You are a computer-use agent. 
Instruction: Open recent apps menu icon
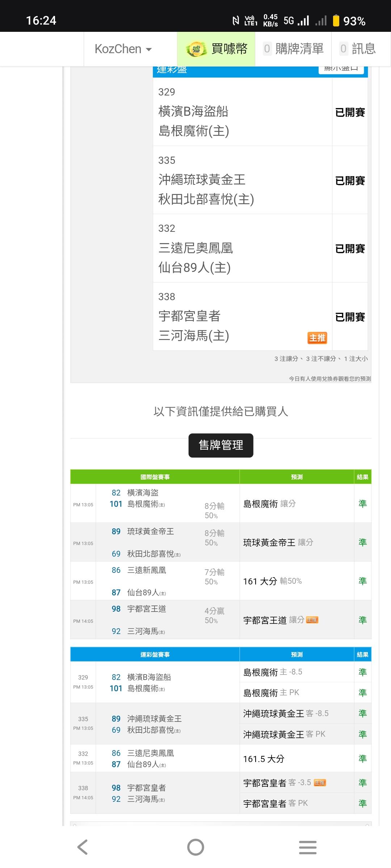click(x=308, y=847)
